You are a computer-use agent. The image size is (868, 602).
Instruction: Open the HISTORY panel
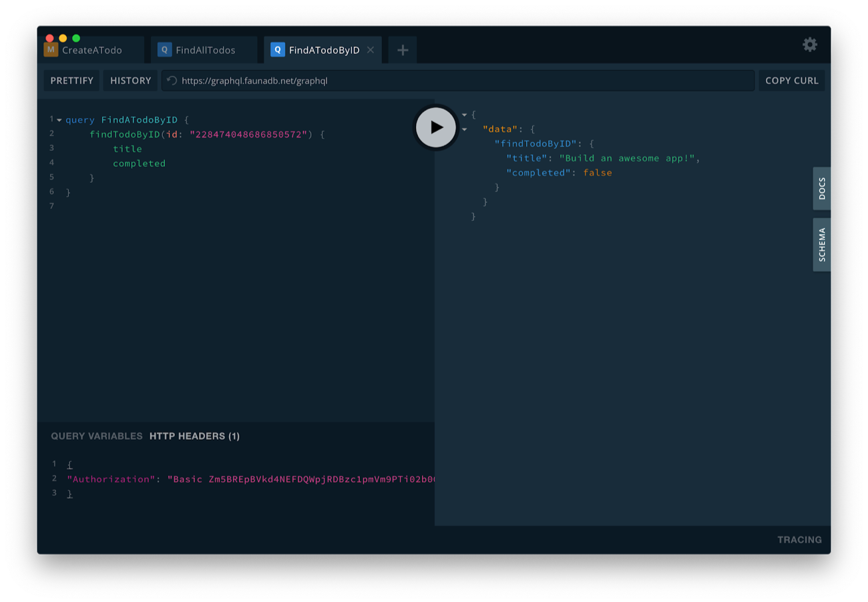(x=131, y=81)
